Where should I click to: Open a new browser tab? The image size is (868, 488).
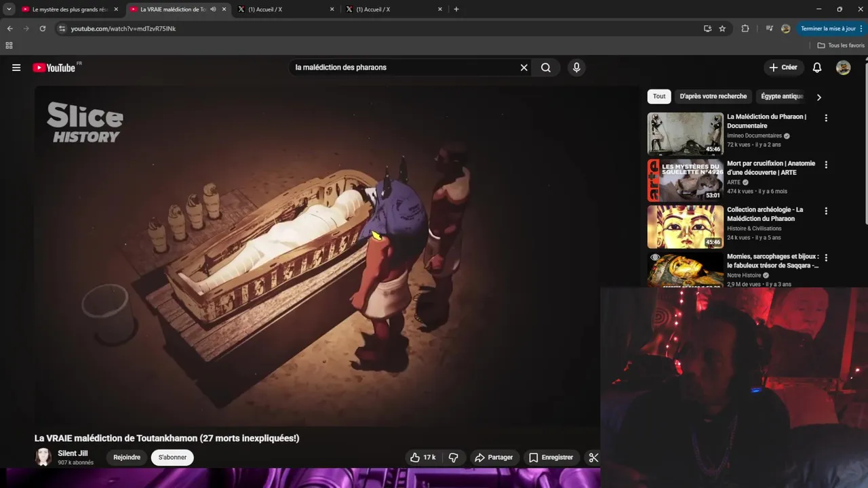point(456,9)
